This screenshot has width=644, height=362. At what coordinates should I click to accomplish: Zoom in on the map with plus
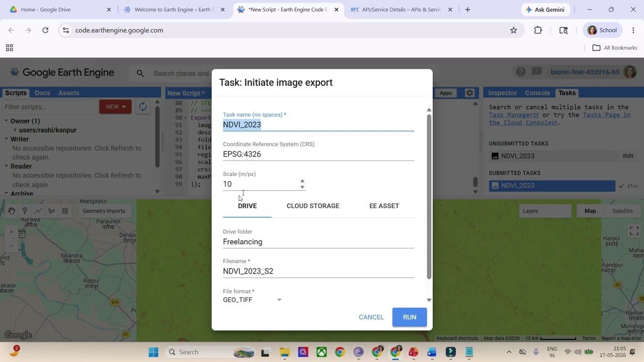tap(11, 232)
